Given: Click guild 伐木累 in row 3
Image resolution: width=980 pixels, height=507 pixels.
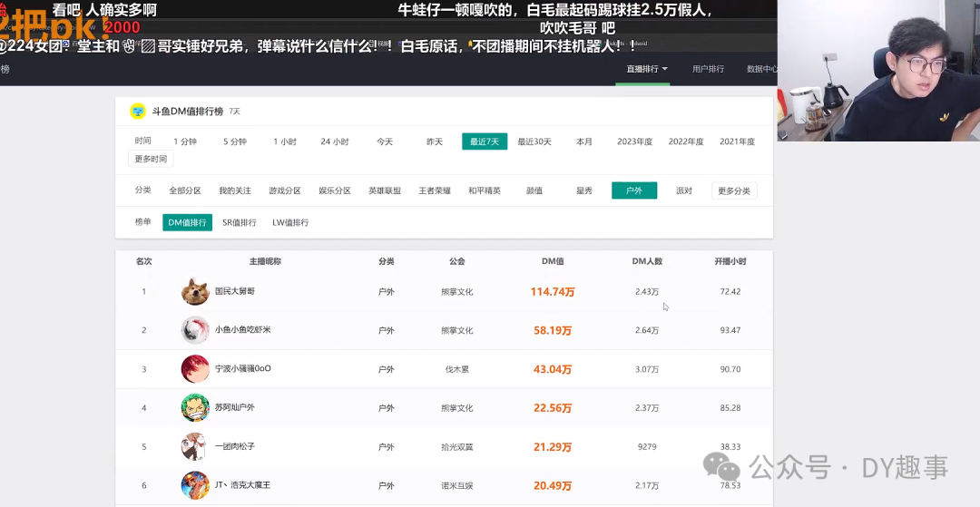Looking at the screenshot, I should click(x=456, y=369).
